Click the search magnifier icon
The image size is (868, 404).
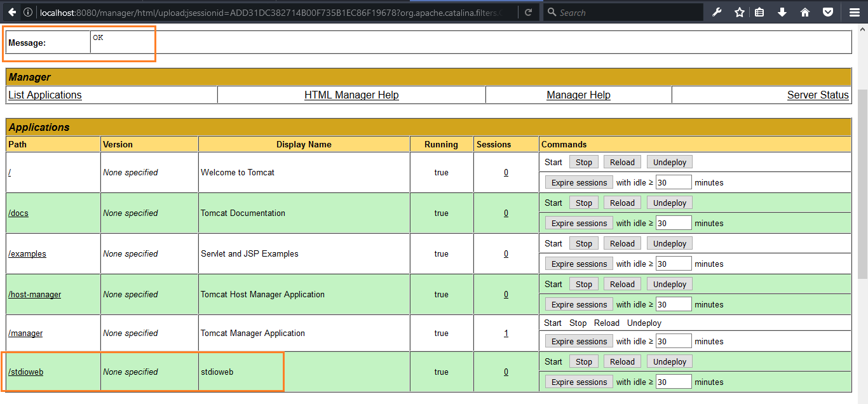click(x=552, y=12)
